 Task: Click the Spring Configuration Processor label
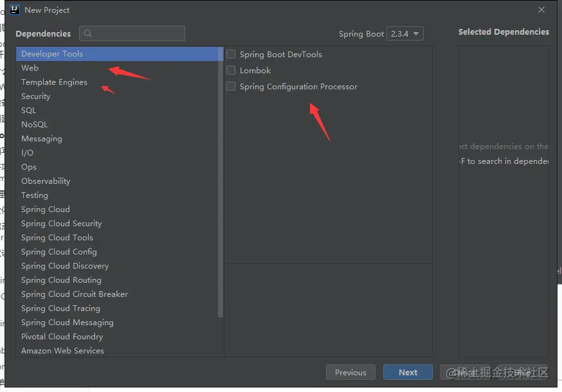(298, 87)
